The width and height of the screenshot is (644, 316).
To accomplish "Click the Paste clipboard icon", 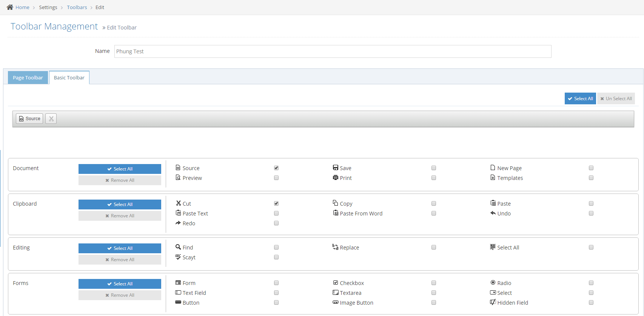I will (x=493, y=203).
